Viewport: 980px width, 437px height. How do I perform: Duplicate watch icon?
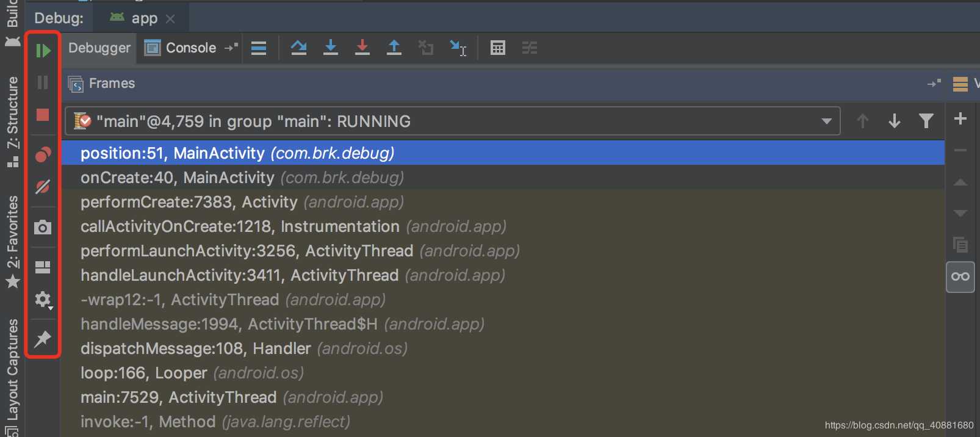coord(960,245)
